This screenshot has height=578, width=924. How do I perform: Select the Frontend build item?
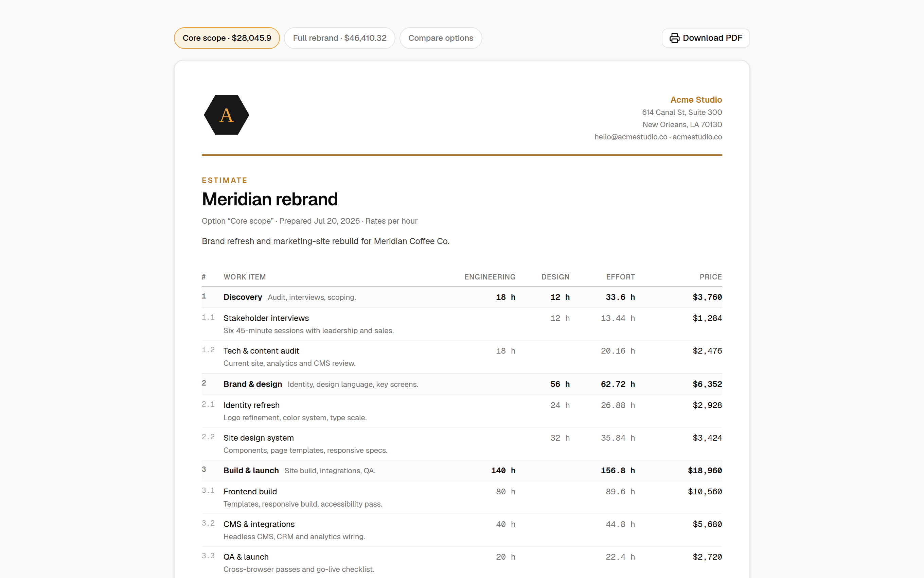[x=250, y=492]
